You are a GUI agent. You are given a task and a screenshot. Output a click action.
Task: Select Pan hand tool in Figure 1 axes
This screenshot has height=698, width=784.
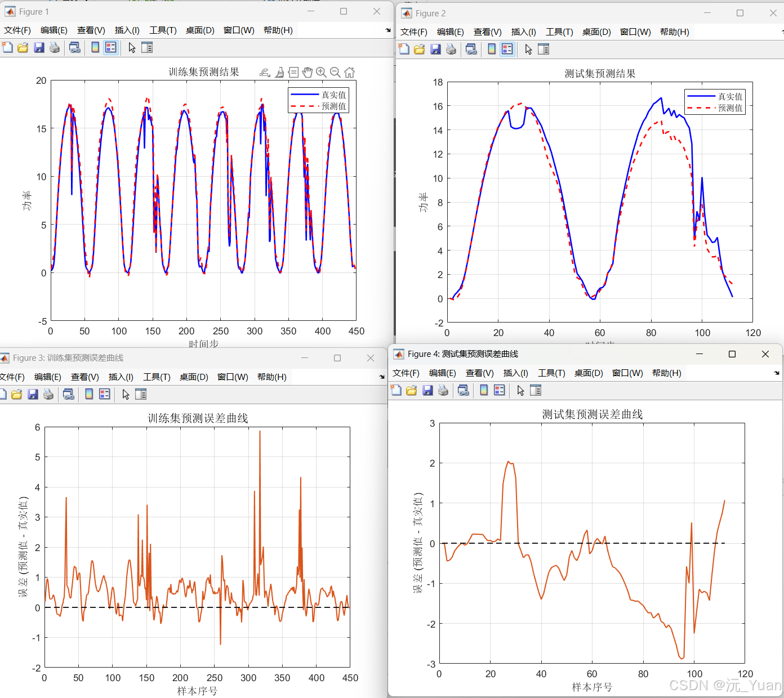tap(307, 72)
